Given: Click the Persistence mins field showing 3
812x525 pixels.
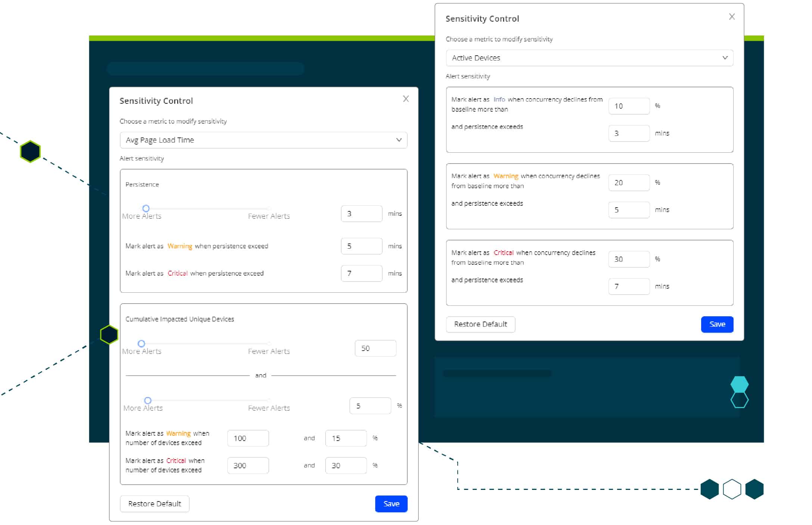Looking at the screenshot, I should [x=361, y=214].
